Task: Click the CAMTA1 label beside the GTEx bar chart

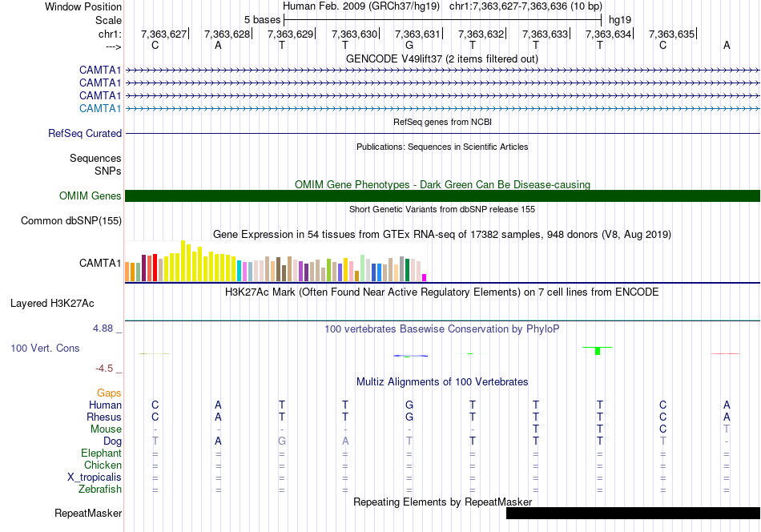Action: tap(100, 263)
